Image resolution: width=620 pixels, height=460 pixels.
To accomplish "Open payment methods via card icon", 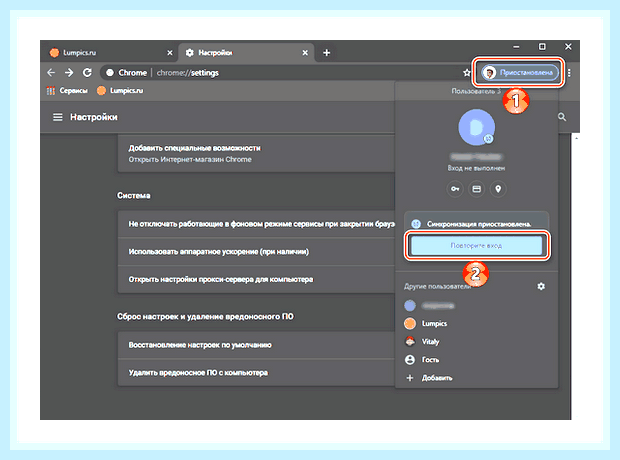I will [476, 189].
